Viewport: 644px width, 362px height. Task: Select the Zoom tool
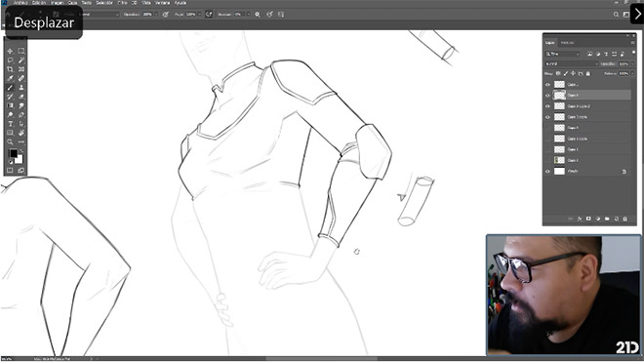coord(10,141)
